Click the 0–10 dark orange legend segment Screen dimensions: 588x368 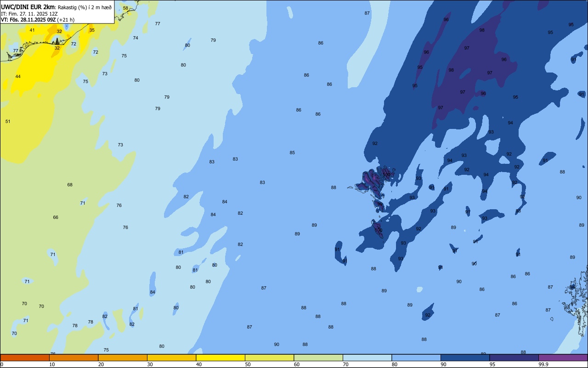(x=25, y=357)
